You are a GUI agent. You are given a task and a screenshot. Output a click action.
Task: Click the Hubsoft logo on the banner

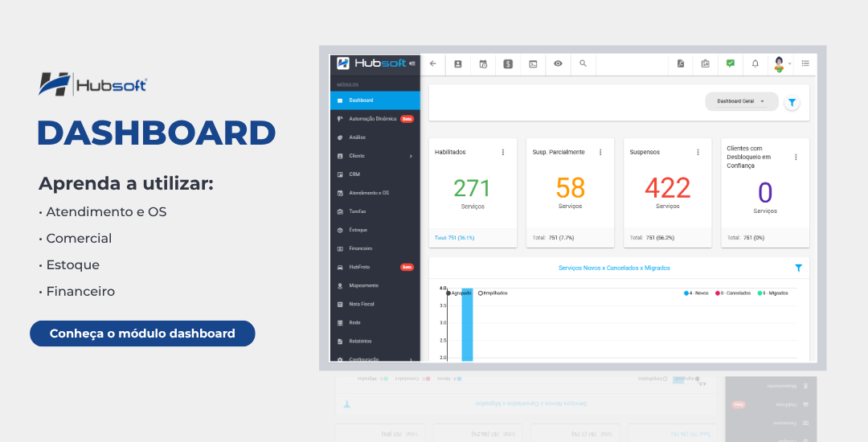(92, 84)
